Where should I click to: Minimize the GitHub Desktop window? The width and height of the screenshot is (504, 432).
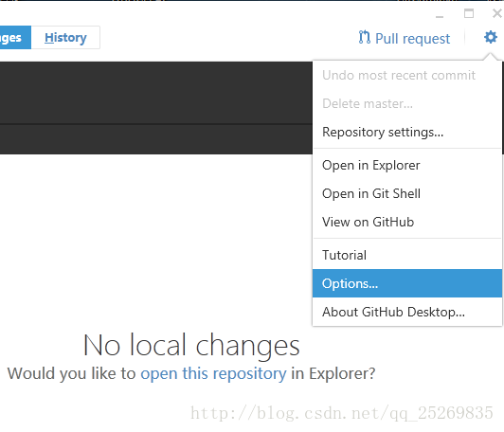pos(440,14)
